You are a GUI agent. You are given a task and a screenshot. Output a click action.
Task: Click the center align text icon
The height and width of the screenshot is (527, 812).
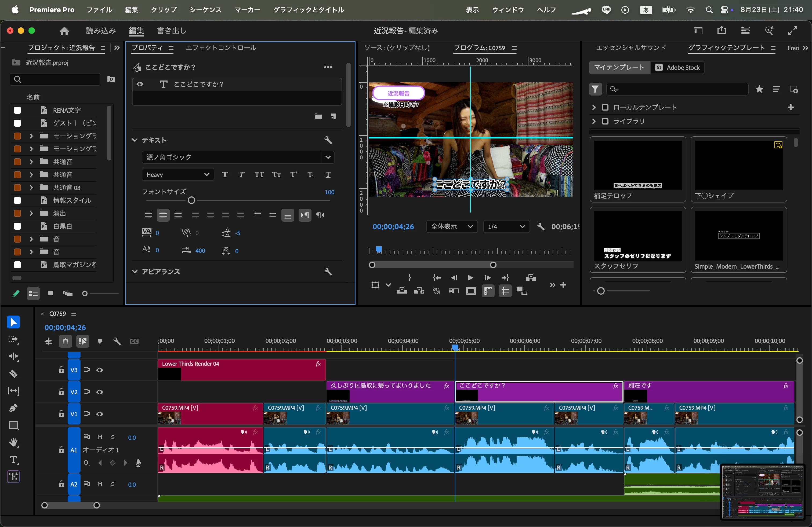163,215
